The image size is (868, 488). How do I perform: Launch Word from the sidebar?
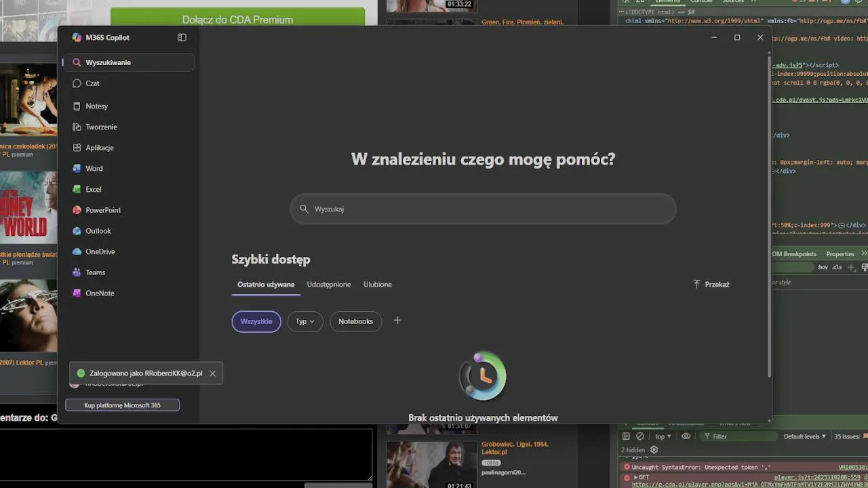pyautogui.click(x=129, y=169)
